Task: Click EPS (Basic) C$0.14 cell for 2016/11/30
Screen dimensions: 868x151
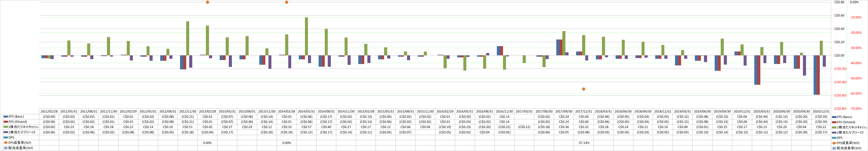Action: [504, 117]
